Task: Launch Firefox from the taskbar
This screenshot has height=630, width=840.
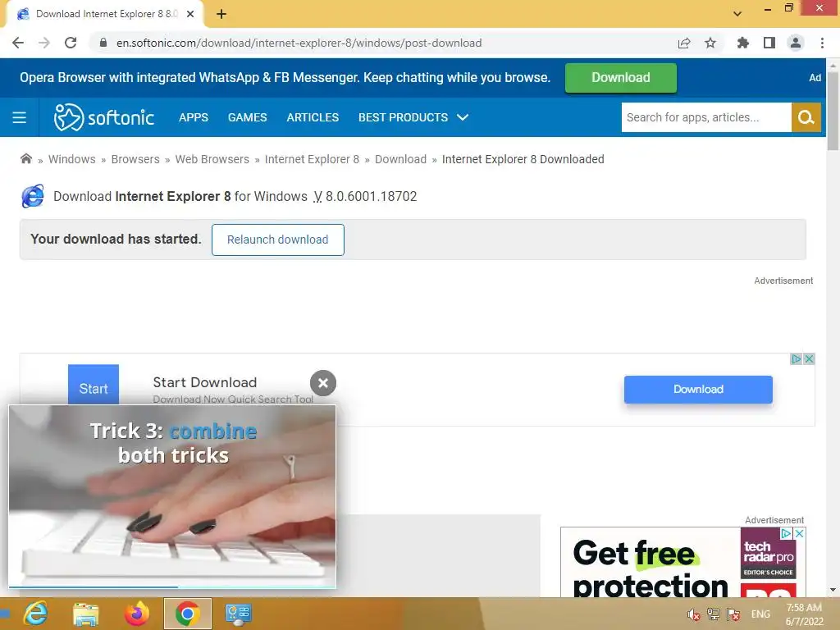Action: click(x=137, y=614)
